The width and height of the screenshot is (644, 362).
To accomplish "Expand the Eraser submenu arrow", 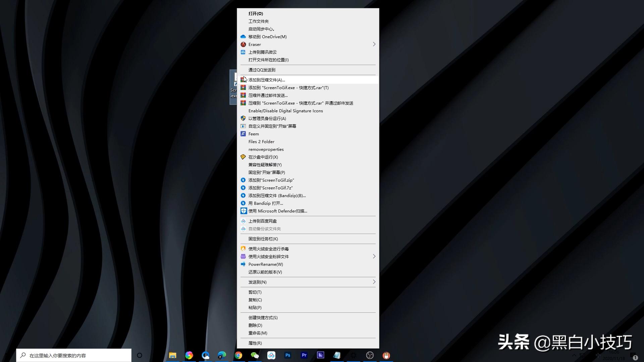I will coord(374,44).
